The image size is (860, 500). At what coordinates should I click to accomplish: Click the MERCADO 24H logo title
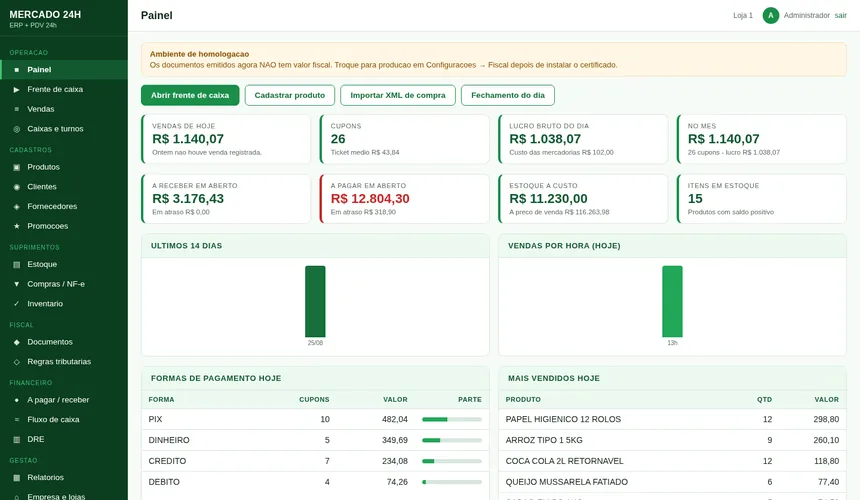pyautogui.click(x=45, y=15)
